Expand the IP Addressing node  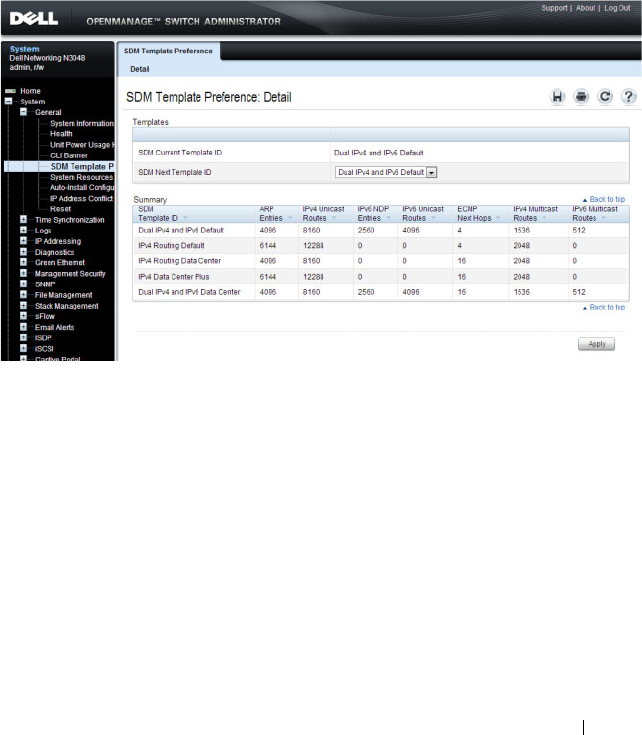coord(23,241)
